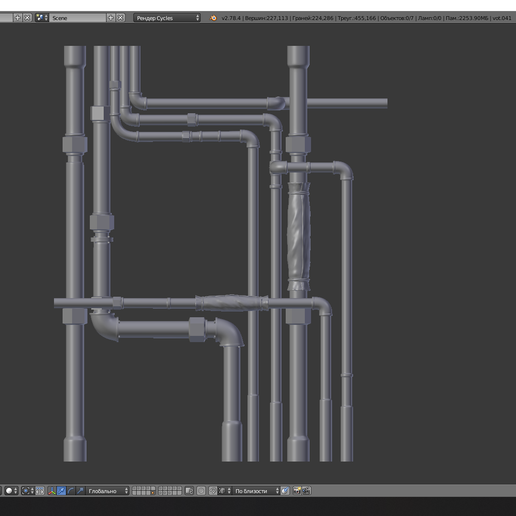
Task: Toggle manipulate center points icon
Action: point(40,491)
